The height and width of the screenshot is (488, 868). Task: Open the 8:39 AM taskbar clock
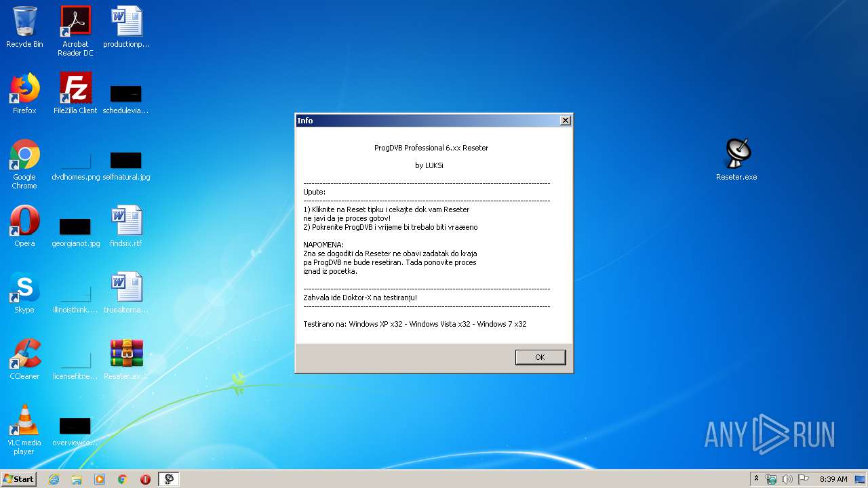coord(833,479)
